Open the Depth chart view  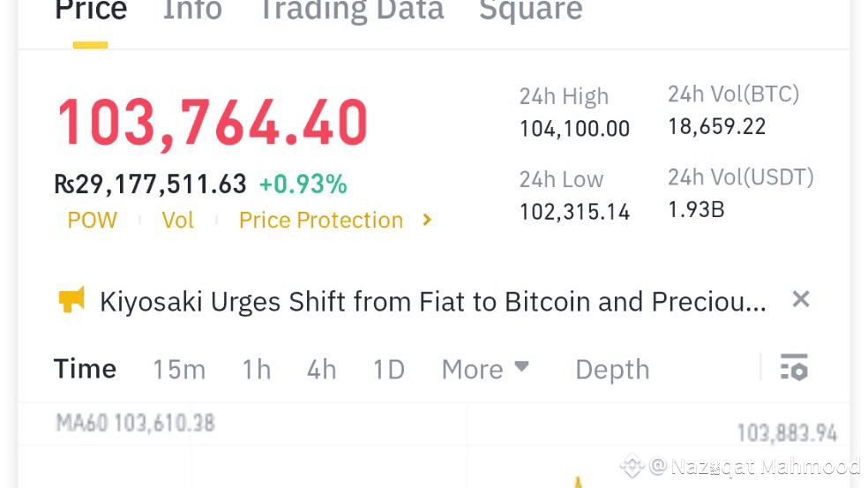tap(611, 369)
